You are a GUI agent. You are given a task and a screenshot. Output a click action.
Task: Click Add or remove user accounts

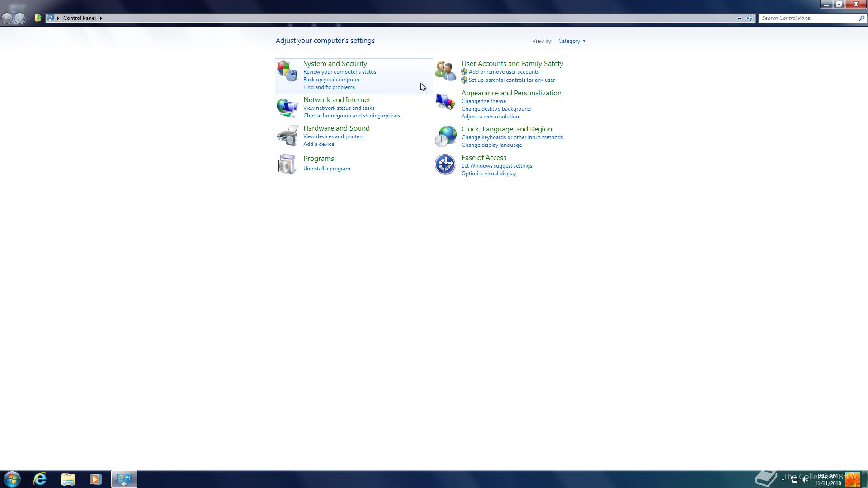tap(504, 72)
